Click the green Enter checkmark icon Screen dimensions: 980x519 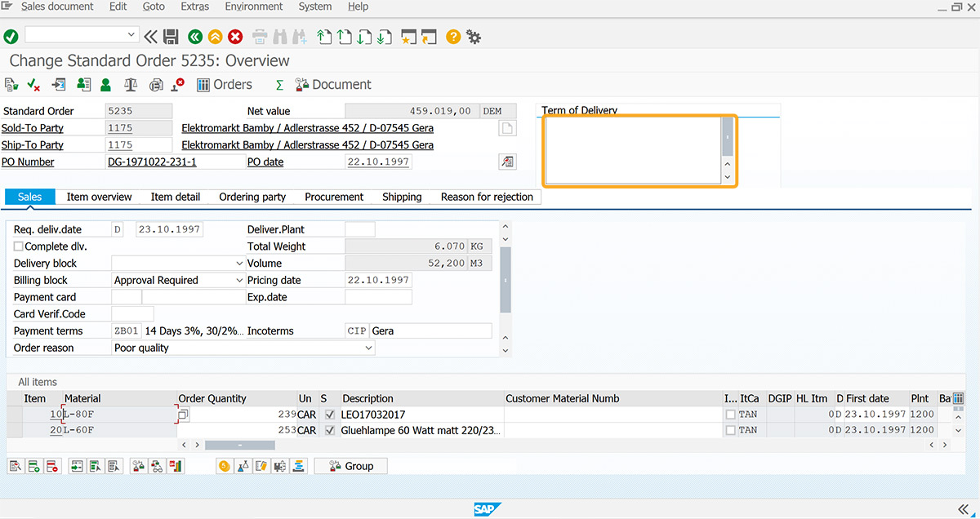(11, 37)
